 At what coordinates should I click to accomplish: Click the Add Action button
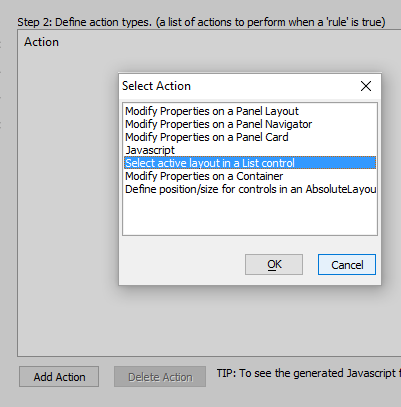(59, 377)
